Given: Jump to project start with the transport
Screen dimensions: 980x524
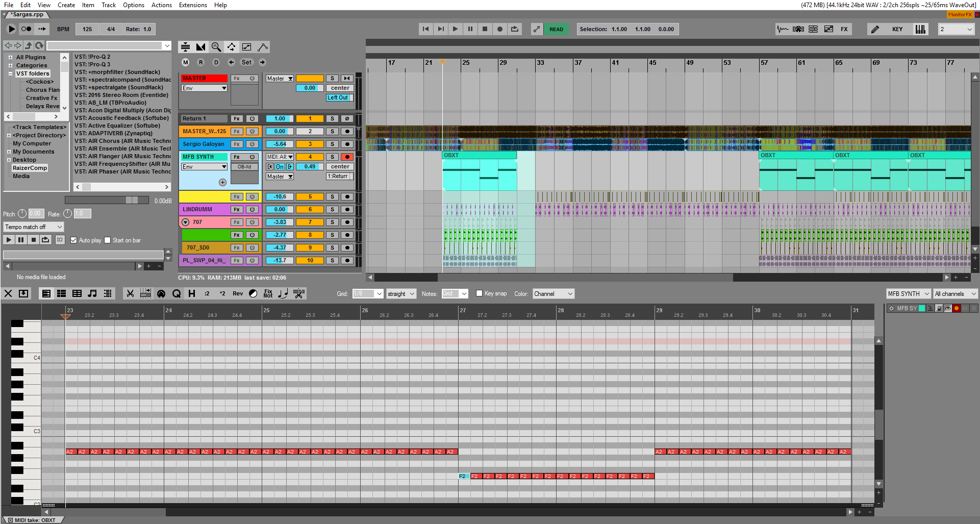Looking at the screenshot, I should (425, 29).
